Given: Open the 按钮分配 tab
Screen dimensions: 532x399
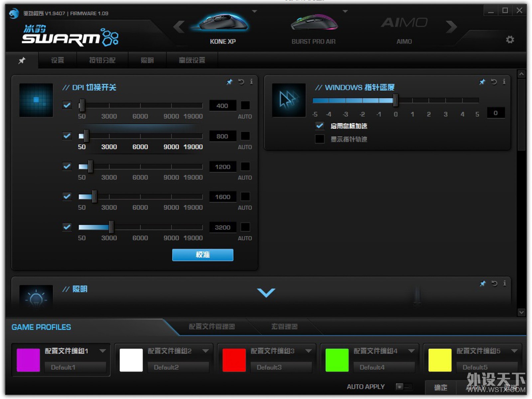Looking at the screenshot, I should point(102,60).
